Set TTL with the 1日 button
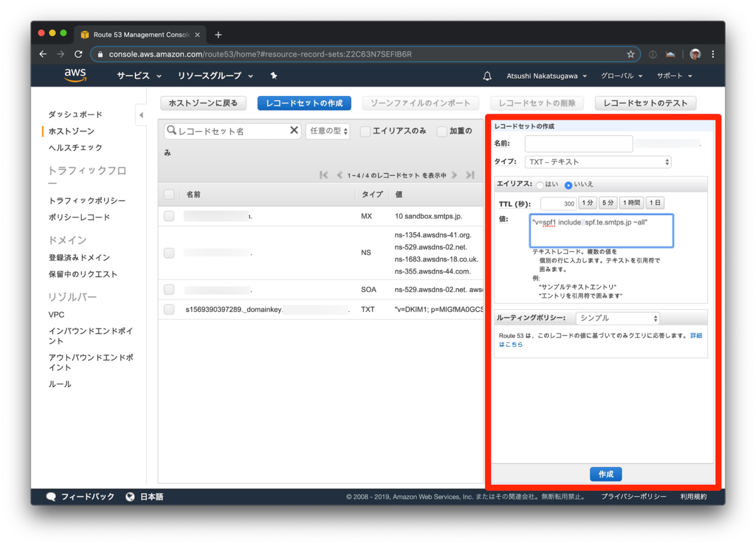Viewport: 756px width, 546px height. click(x=655, y=203)
